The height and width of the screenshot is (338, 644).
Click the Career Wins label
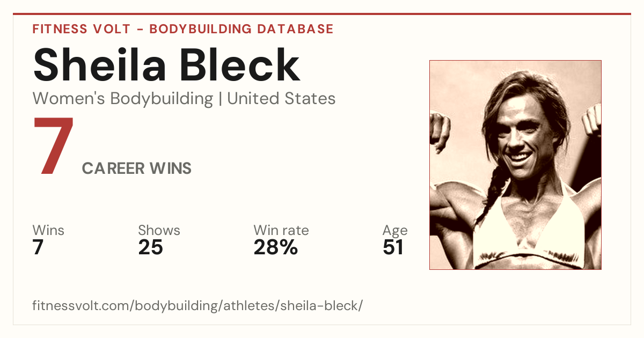coord(136,168)
